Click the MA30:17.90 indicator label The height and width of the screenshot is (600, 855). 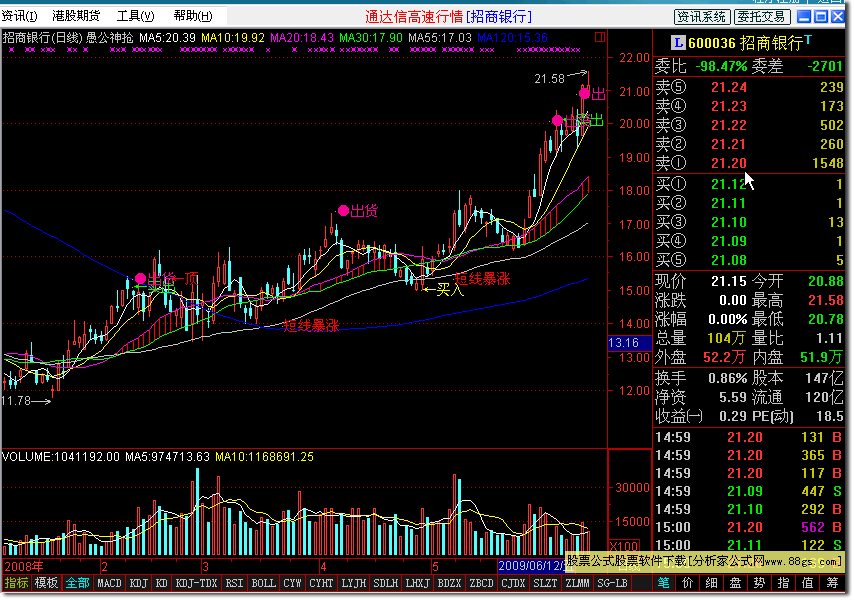pyautogui.click(x=371, y=38)
